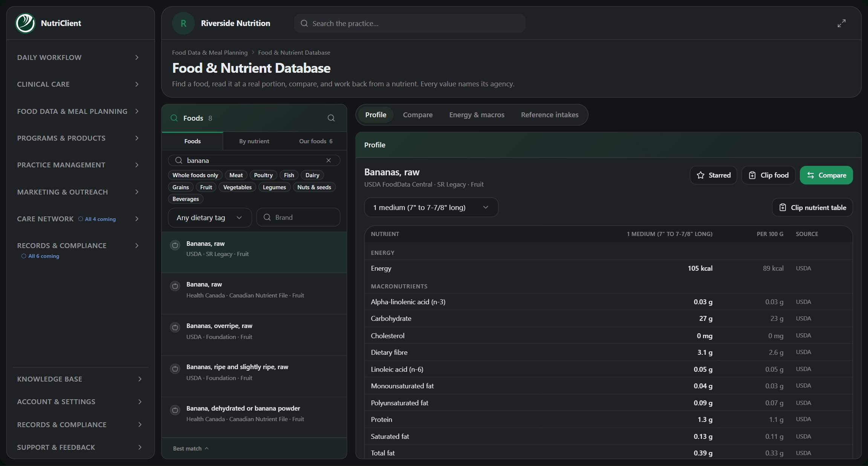The image size is (868, 466).
Task: Click the Search the practice field
Action: [x=410, y=23]
